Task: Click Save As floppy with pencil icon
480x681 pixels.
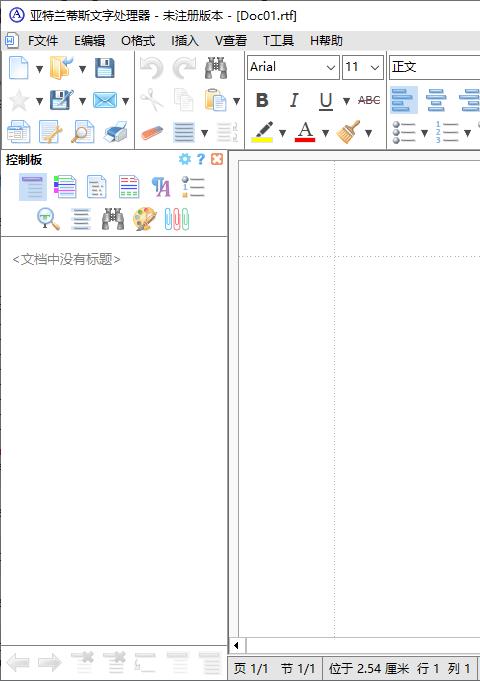Action: coord(61,100)
